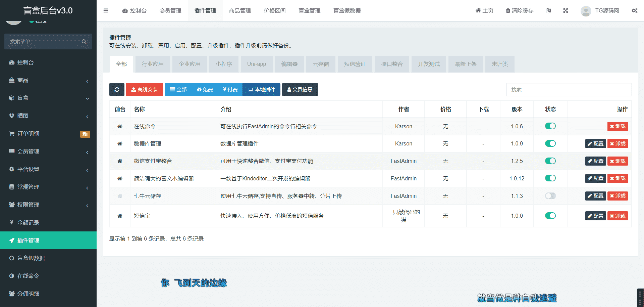Click the home icon in 在线命令 row
644x307 pixels.
(120, 127)
